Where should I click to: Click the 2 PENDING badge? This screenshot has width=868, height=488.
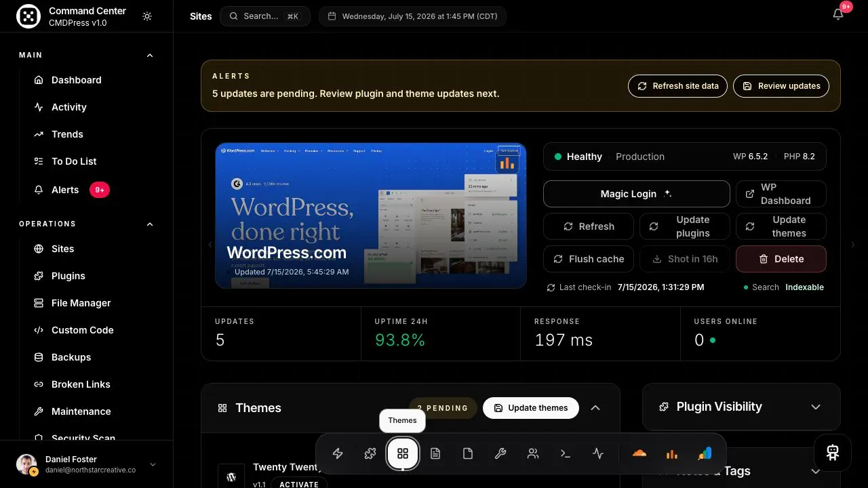tap(443, 408)
